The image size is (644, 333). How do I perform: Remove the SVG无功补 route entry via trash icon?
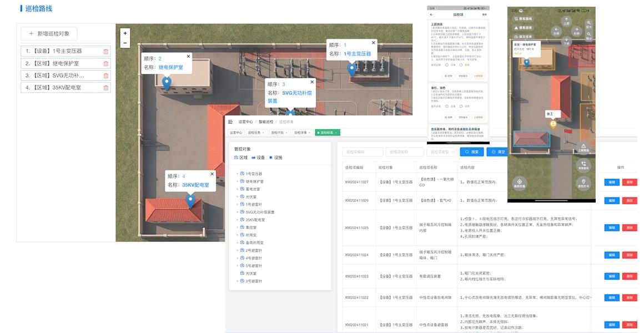pyautogui.click(x=106, y=75)
